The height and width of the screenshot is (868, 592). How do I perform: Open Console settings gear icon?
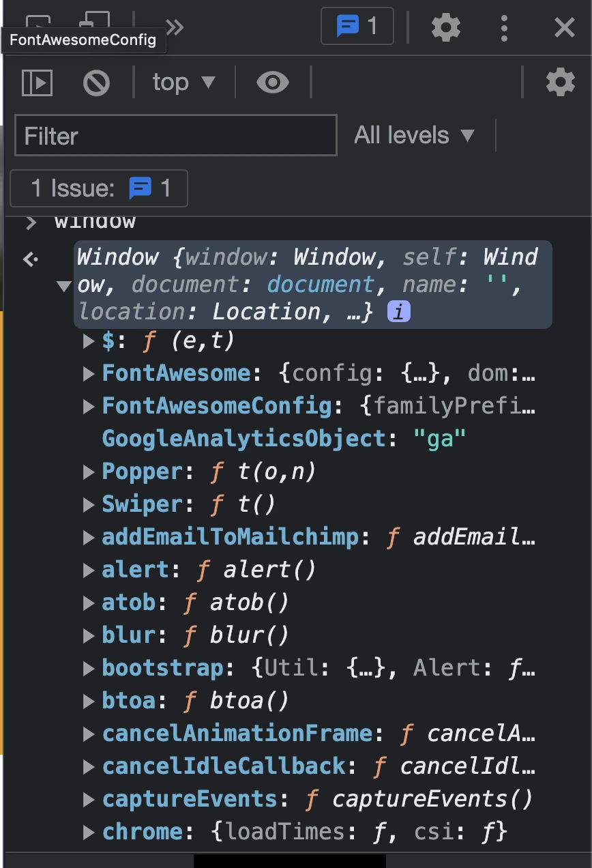point(560,83)
